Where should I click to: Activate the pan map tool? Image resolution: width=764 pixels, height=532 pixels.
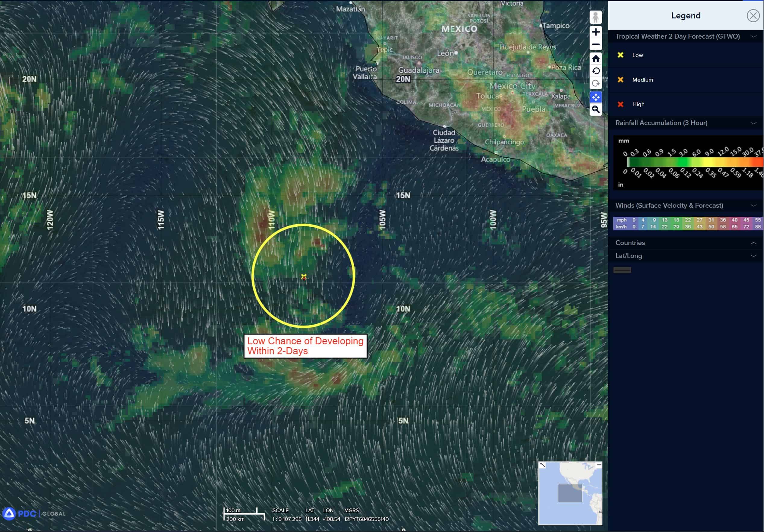pos(596,97)
